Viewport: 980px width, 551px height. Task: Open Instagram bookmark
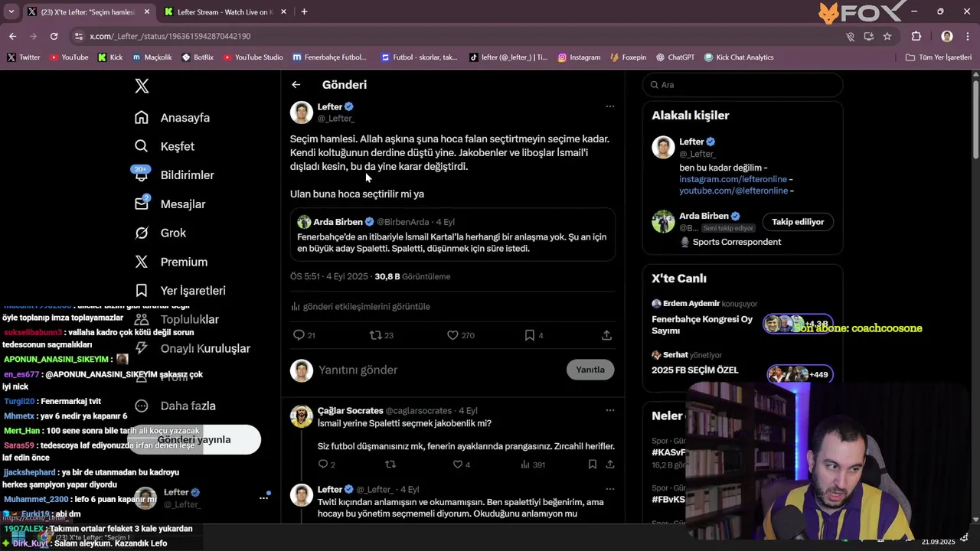(x=579, y=57)
